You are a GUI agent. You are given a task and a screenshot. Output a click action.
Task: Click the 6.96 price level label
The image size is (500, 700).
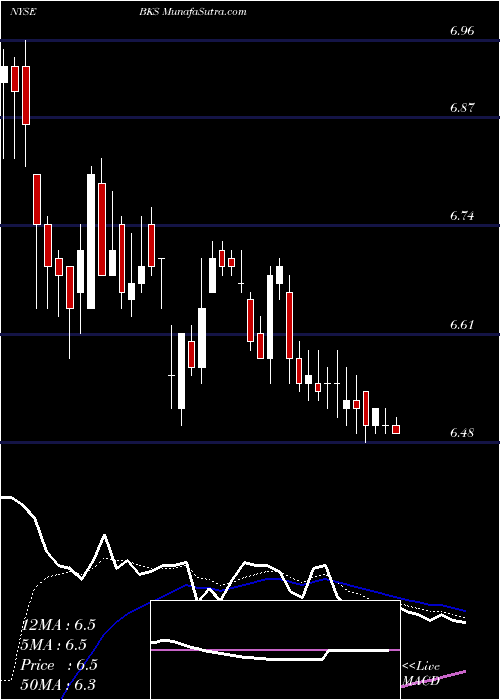[x=462, y=31]
